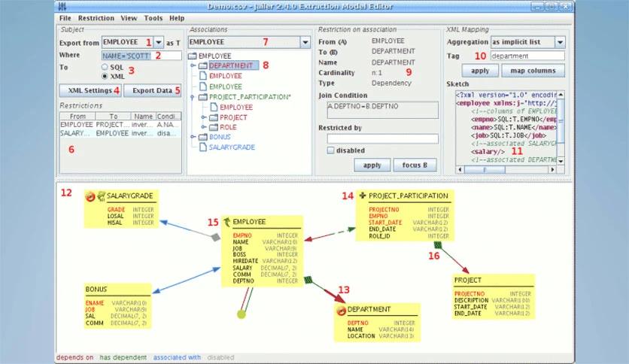Expand the ROLE tree node handle

(x=204, y=127)
